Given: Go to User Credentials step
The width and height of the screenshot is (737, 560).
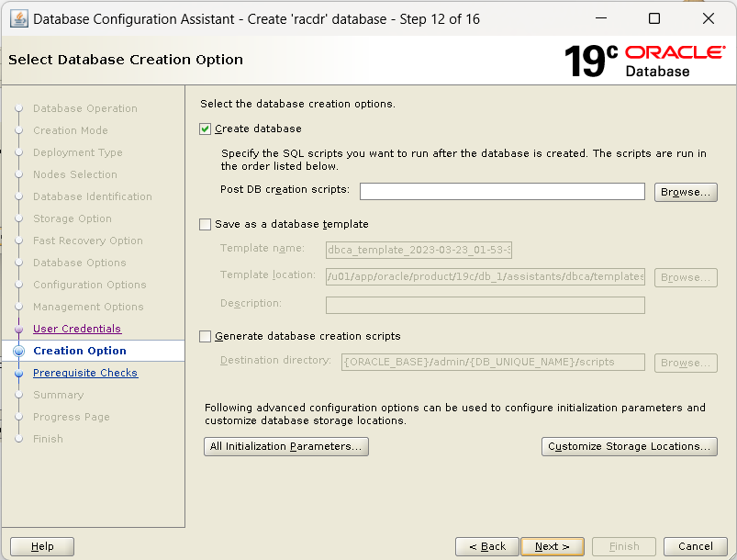Looking at the screenshot, I should 77,329.
